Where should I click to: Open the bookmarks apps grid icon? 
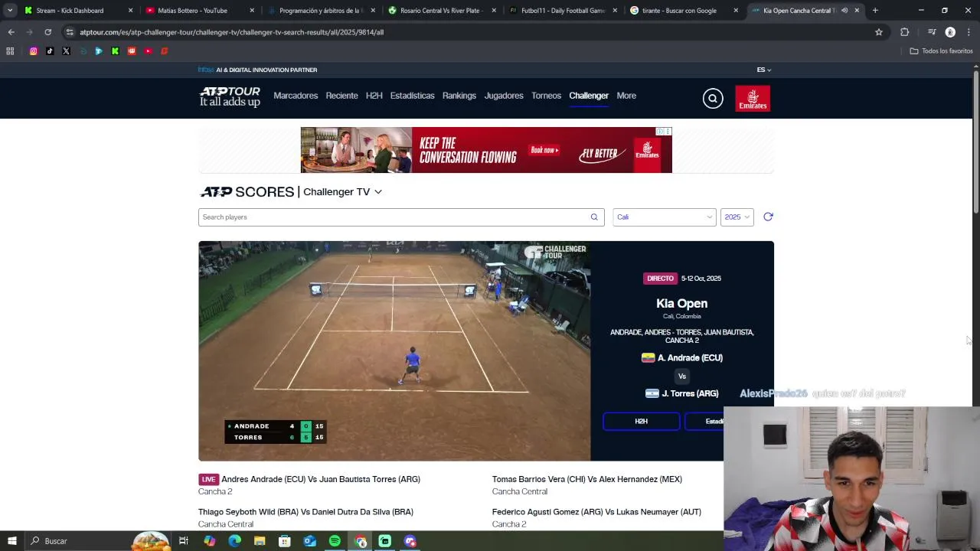point(10,51)
